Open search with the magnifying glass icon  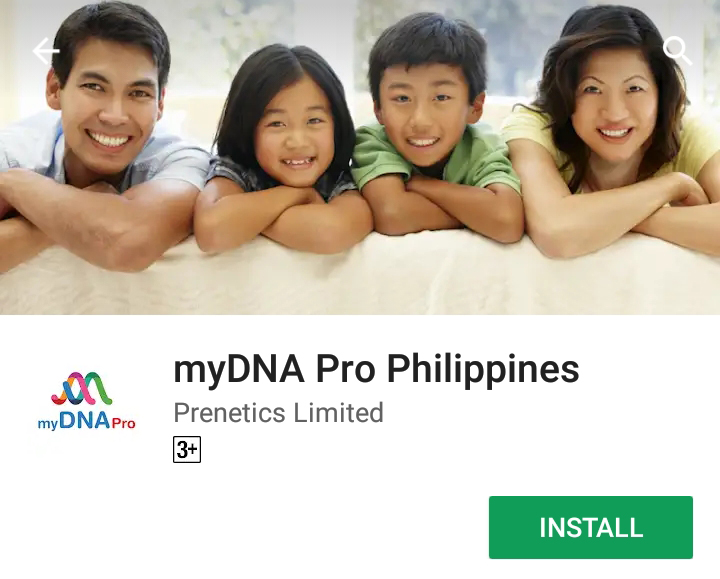coord(677,51)
